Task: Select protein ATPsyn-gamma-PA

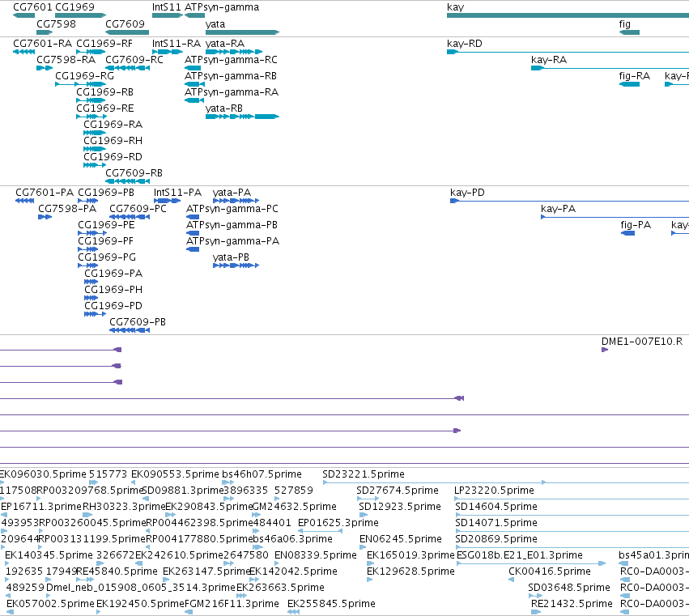Action: 233,242
